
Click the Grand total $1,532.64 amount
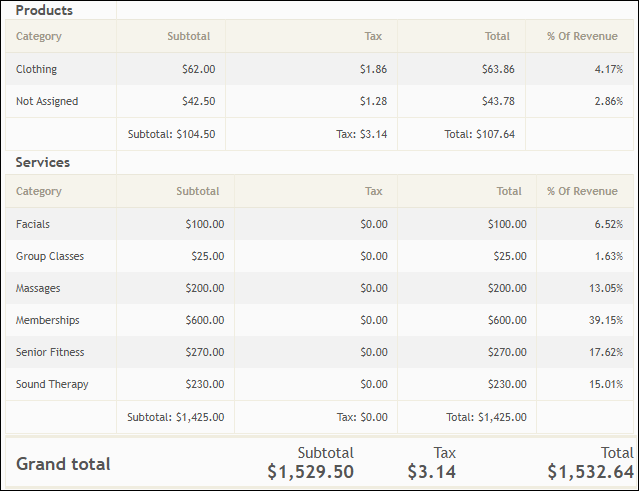pyautogui.click(x=590, y=471)
